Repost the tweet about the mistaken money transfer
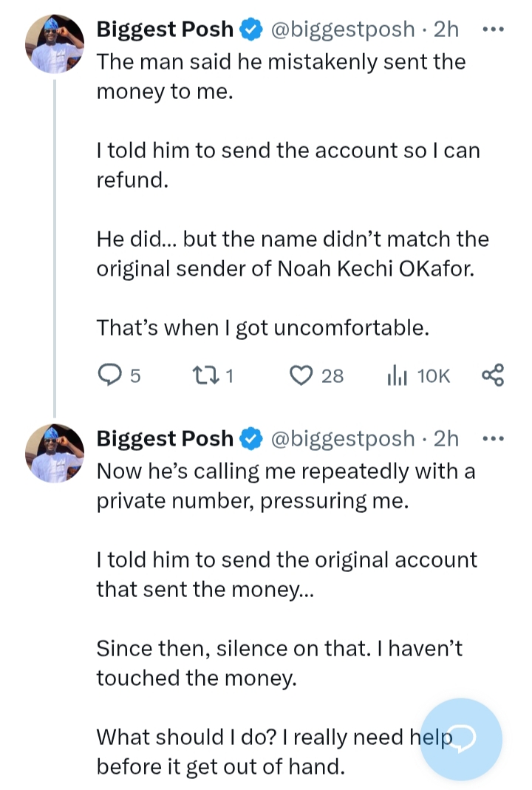 202,376
